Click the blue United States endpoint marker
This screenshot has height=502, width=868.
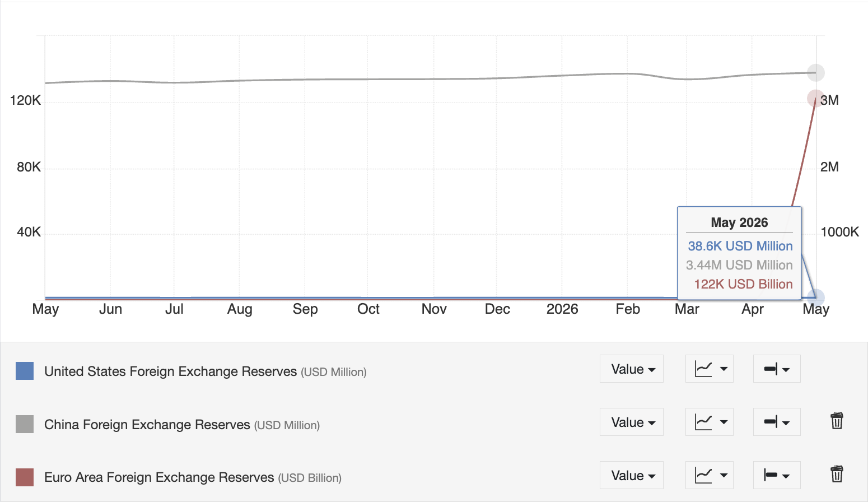tap(816, 298)
